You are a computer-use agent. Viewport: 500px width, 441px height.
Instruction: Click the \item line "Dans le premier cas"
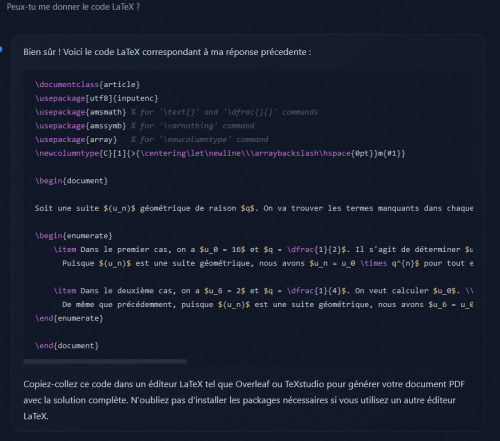(x=263, y=249)
